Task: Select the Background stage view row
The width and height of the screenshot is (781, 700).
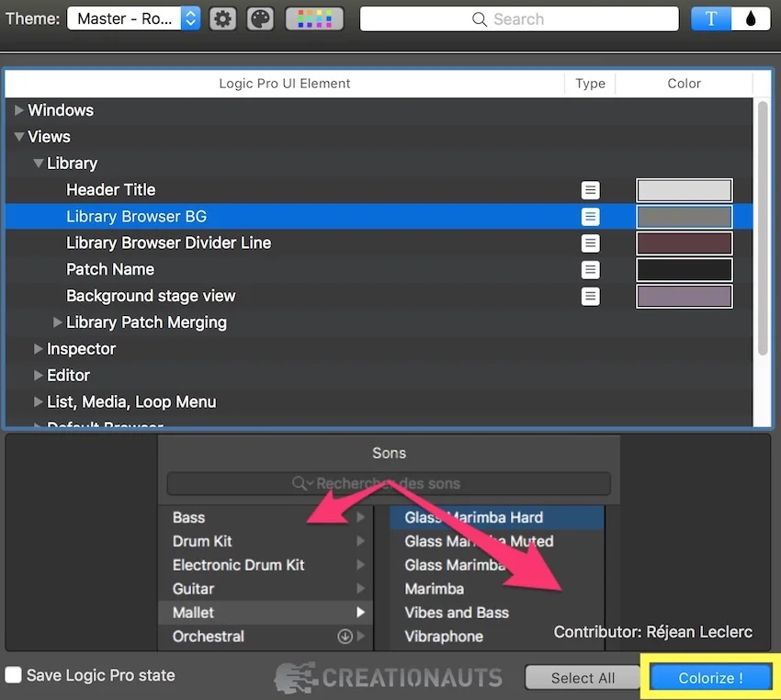Action: coord(379,296)
